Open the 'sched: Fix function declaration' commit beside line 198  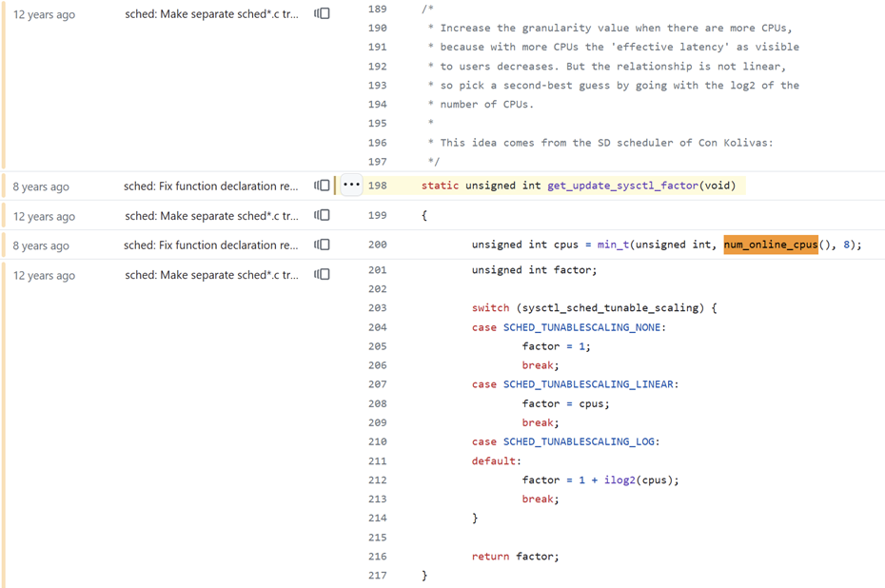pos(210,186)
